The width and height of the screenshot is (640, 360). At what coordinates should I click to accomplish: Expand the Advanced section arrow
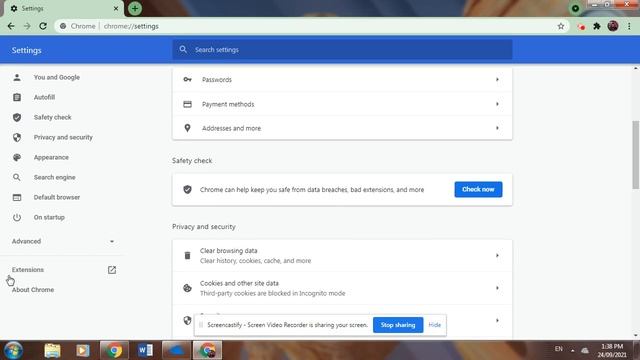point(112,241)
